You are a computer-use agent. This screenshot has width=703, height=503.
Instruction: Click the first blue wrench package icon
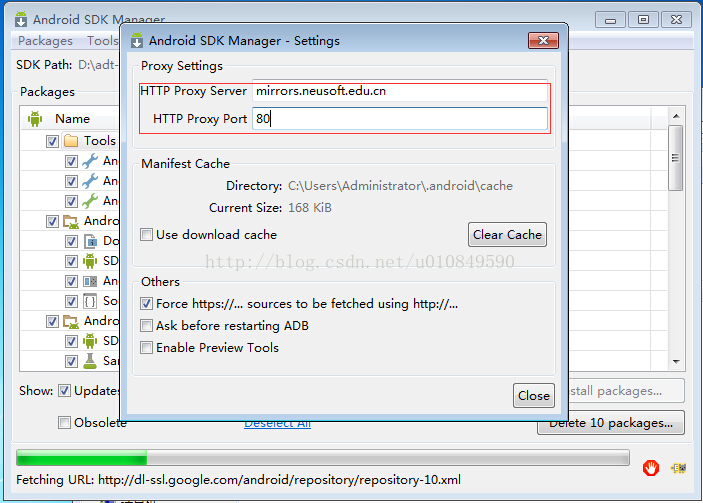point(90,161)
